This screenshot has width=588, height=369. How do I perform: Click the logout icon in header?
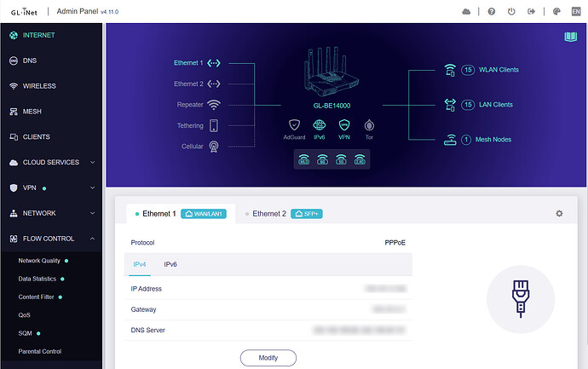(531, 12)
